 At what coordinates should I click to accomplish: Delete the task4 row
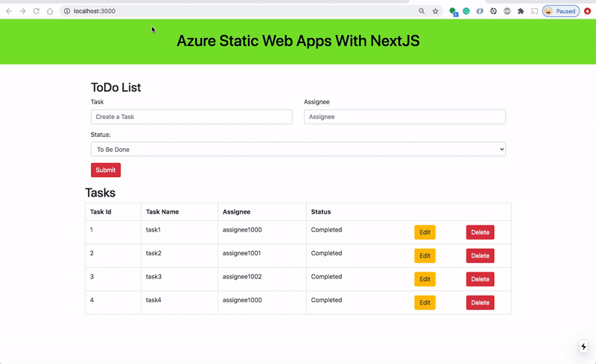point(480,302)
